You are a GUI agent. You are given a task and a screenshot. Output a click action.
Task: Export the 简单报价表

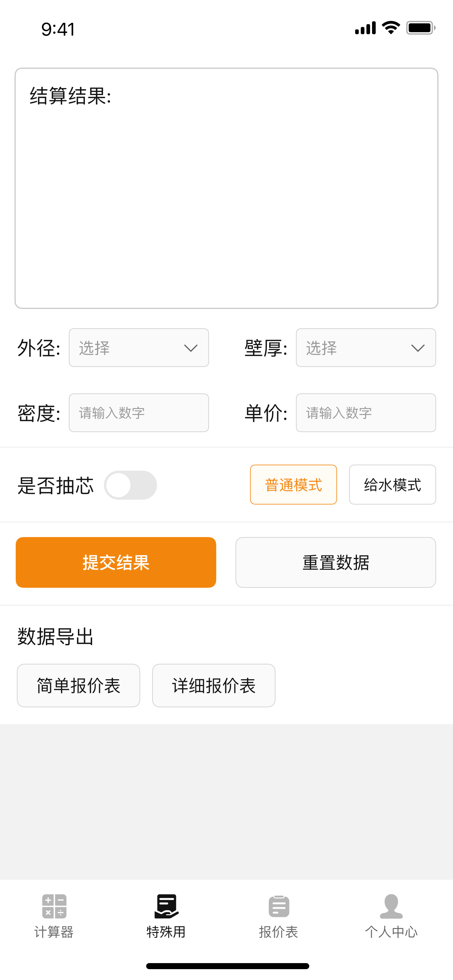[x=79, y=686]
